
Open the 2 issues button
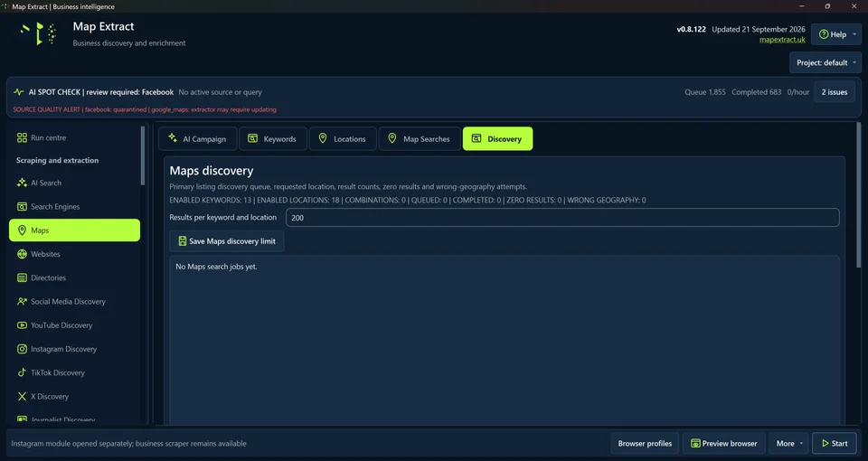[835, 92]
